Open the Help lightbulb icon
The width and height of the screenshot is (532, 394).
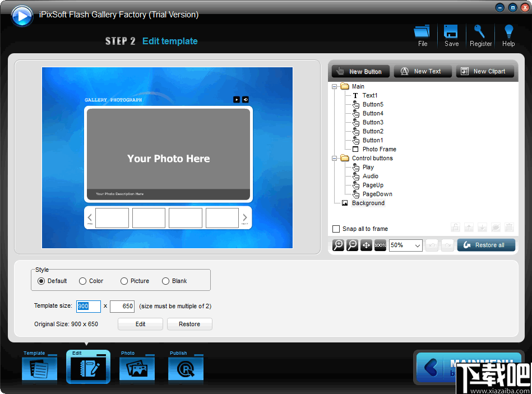(508, 35)
